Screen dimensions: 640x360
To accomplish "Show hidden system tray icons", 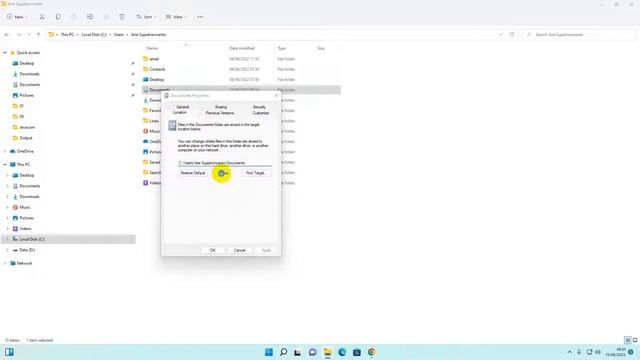I will click(569, 352).
